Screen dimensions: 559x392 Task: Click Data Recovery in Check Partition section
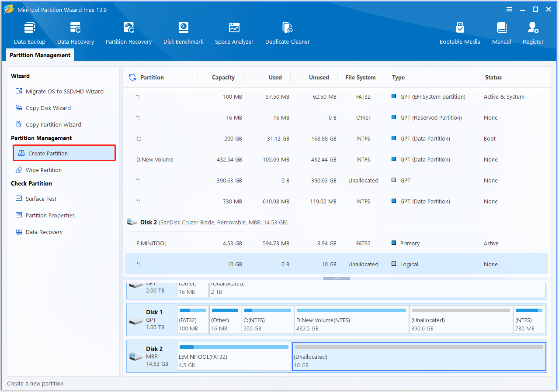point(39,232)
